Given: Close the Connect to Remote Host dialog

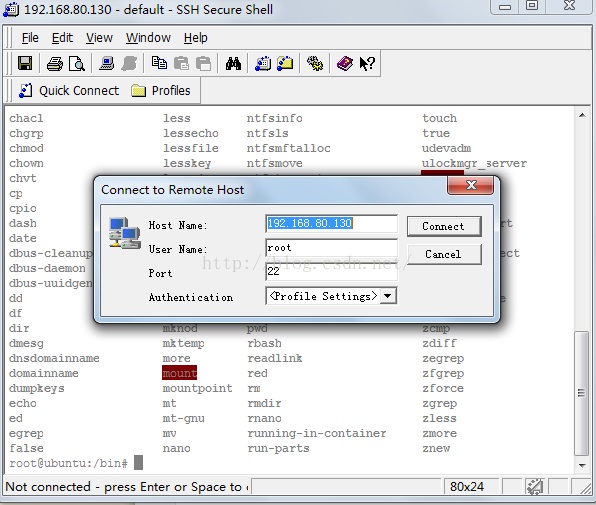Looking at the screenshot, I should [x=471, y=185].
